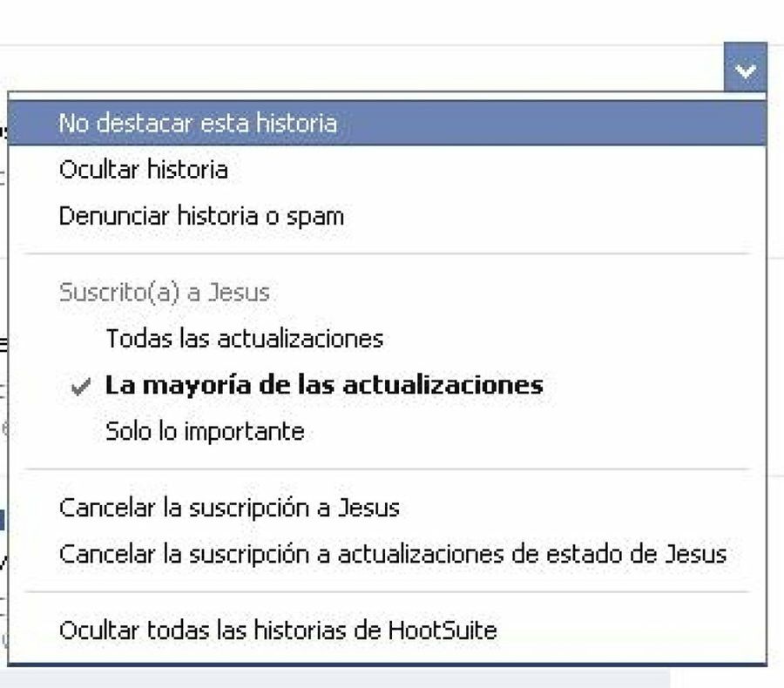Viewport: 784px width, 688px height.
Task: Click 'Ocultar historia' to hide the story
Action: (x=142, y=170)
